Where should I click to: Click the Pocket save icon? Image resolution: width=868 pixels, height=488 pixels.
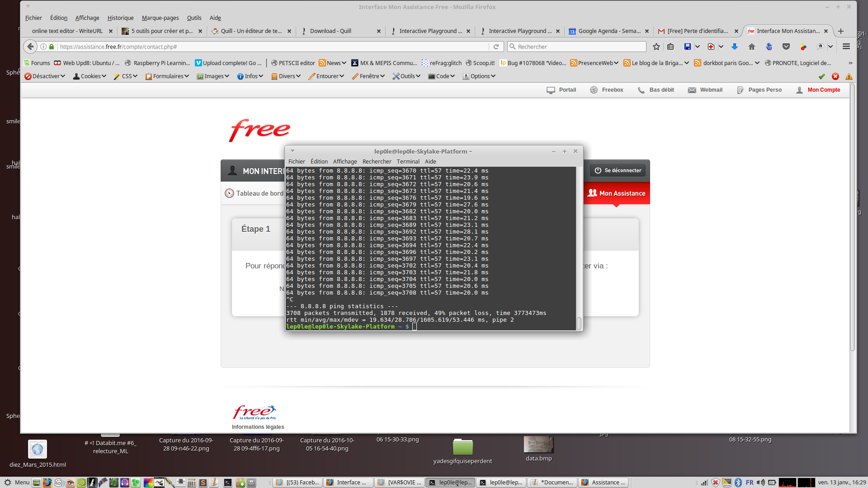coord(786,47)
